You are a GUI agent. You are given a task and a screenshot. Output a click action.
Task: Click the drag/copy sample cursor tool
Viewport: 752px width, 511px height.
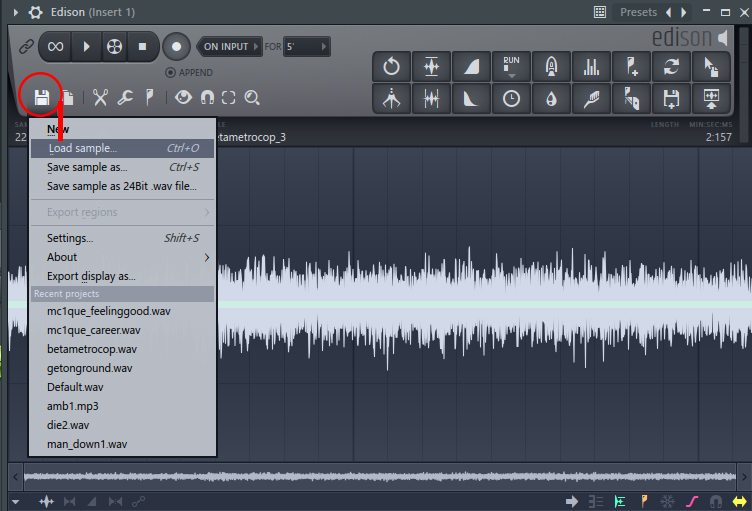(x=711, y=66)
